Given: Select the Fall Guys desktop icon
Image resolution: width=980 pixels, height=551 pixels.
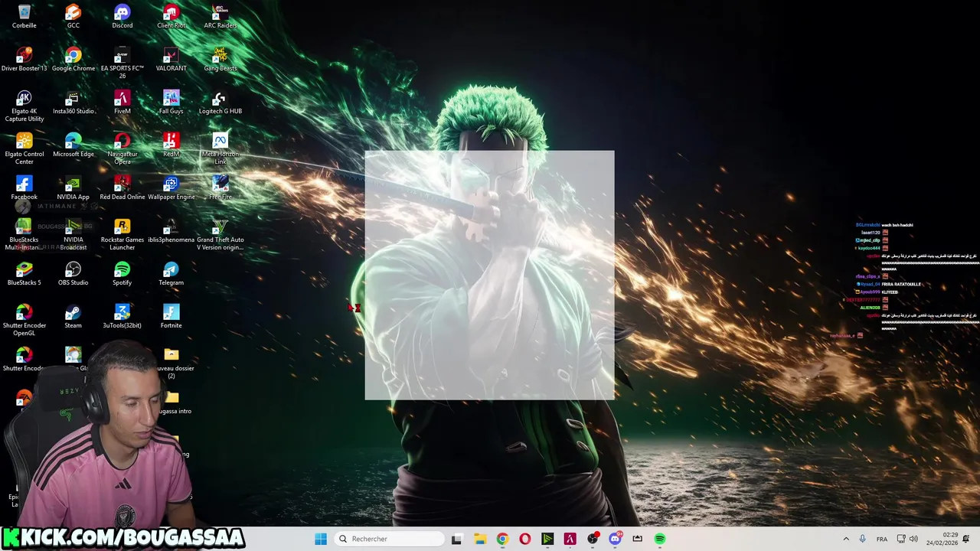Looking at the screenshot, I should 171,103.
